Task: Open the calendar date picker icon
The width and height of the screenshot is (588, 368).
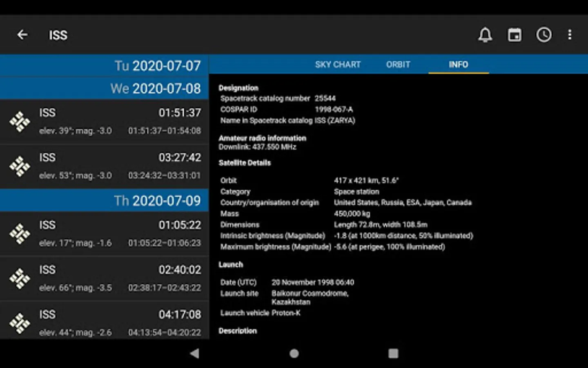Action: [514, 35]
